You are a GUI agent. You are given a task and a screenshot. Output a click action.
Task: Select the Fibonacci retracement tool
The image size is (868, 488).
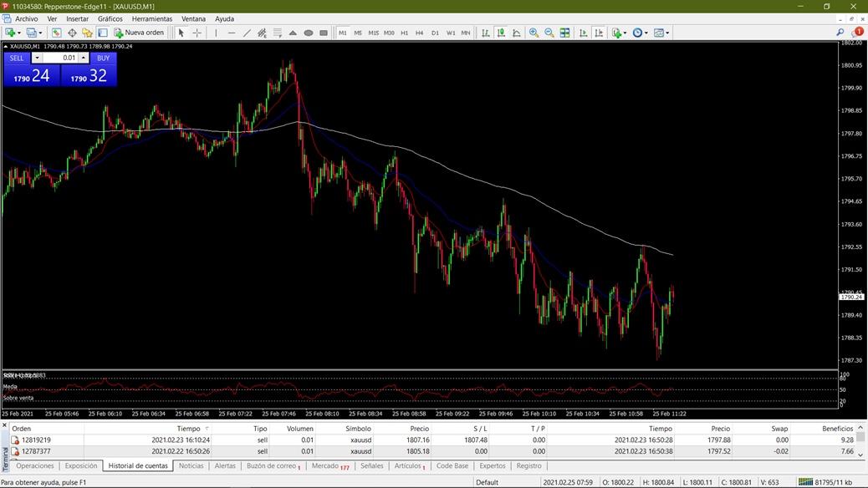(x=278, y=33)
